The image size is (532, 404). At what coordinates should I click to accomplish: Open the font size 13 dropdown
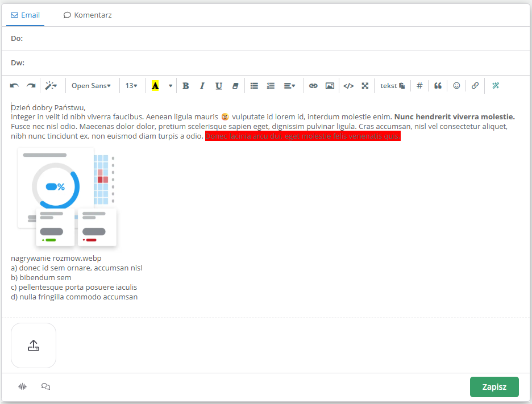(131, 86)
